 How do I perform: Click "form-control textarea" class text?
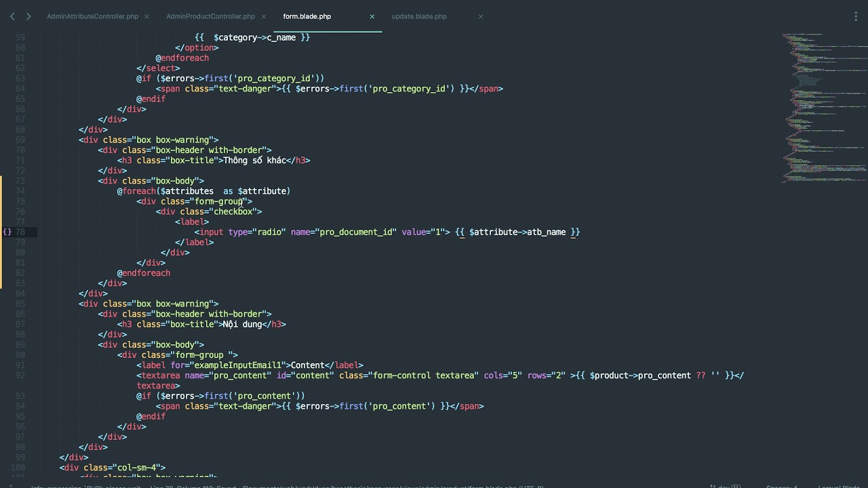tap(426, 375)
